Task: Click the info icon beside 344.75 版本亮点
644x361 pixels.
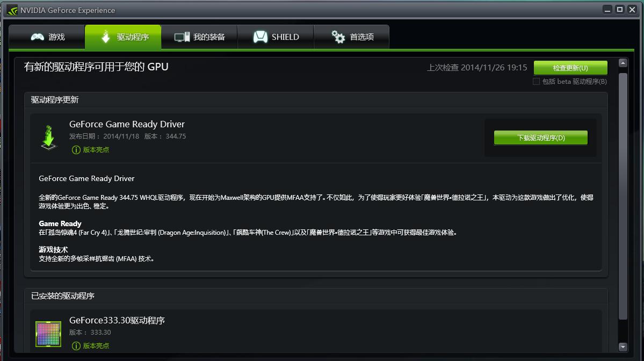Action: click(x=76, y=150)
